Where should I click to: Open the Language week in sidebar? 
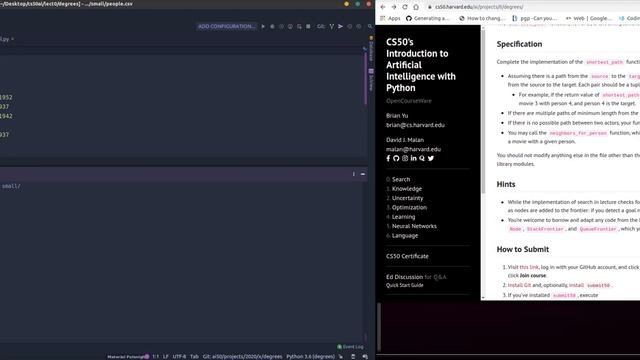(x=405, y=236)
